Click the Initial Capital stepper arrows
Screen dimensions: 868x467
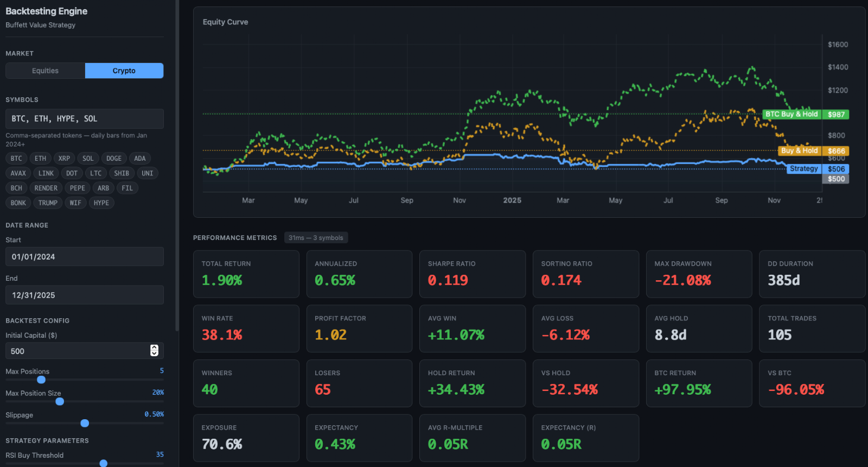tap(154, 351)
